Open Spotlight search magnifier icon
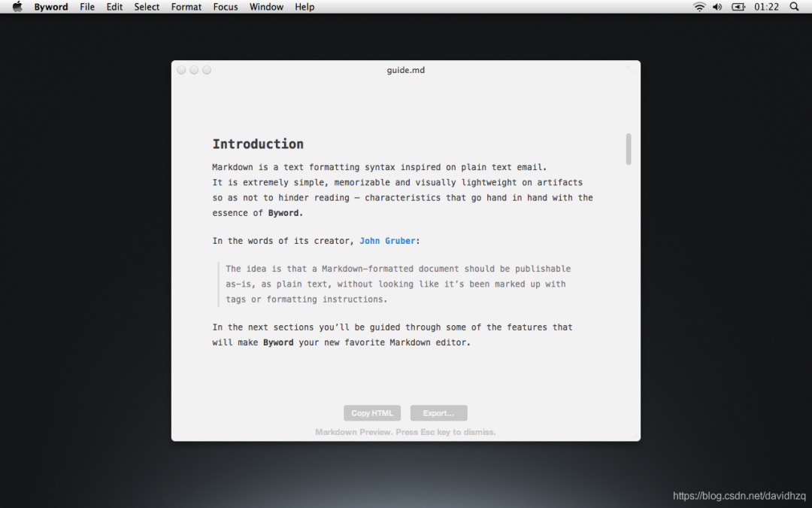The height and width of the screenshot is (508, 812). click(794, 7)
